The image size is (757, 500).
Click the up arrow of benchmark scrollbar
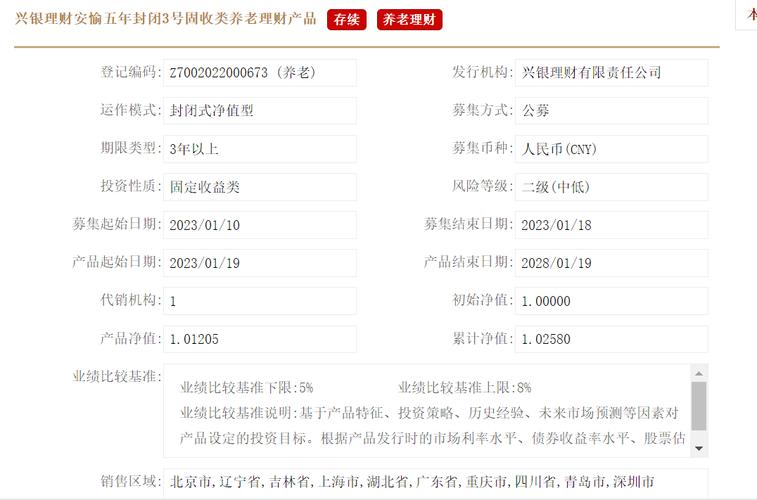[699, 374]
